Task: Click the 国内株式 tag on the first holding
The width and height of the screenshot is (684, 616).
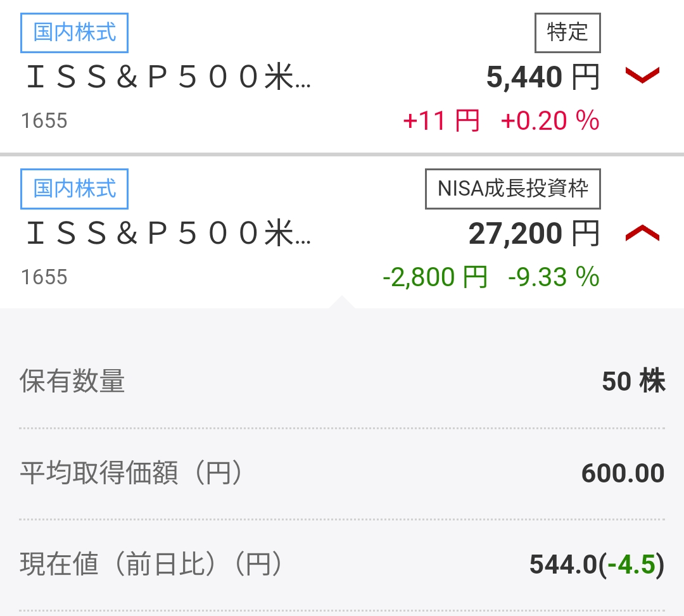Action: (x=74, y=33)
